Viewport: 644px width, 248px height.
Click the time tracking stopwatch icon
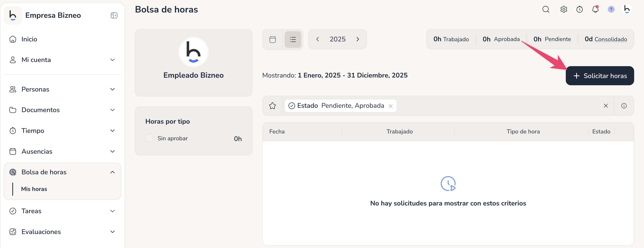[x=579, y=9]
